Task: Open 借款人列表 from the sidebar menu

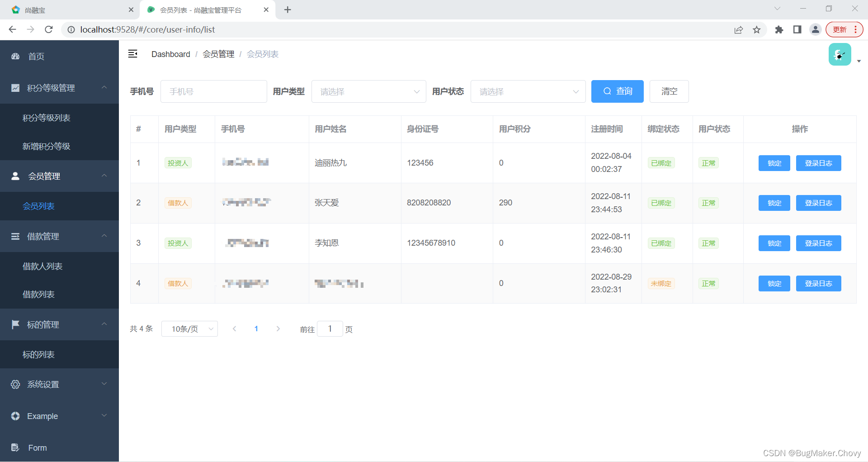Action: tap(42, 266)
